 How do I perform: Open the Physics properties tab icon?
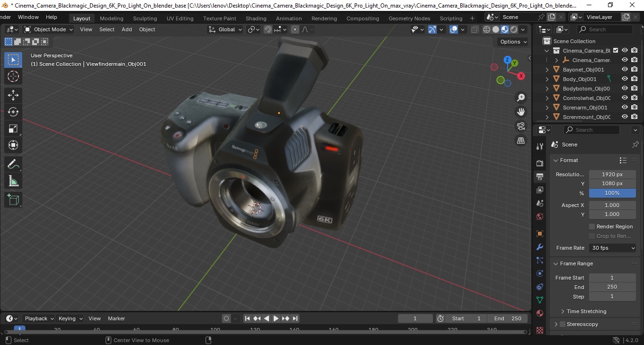click(x=539, y=273)
